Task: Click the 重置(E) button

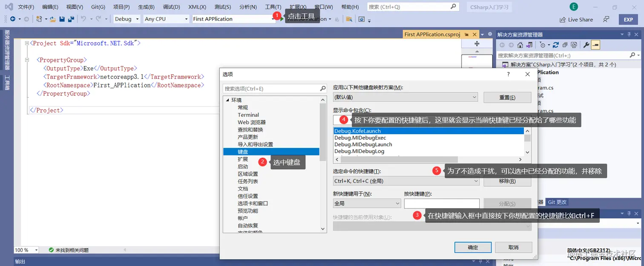Action: [507, 98]
